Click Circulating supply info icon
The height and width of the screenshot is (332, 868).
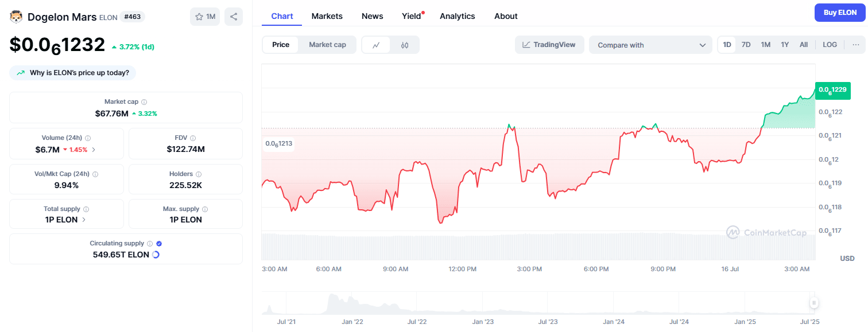150,244
